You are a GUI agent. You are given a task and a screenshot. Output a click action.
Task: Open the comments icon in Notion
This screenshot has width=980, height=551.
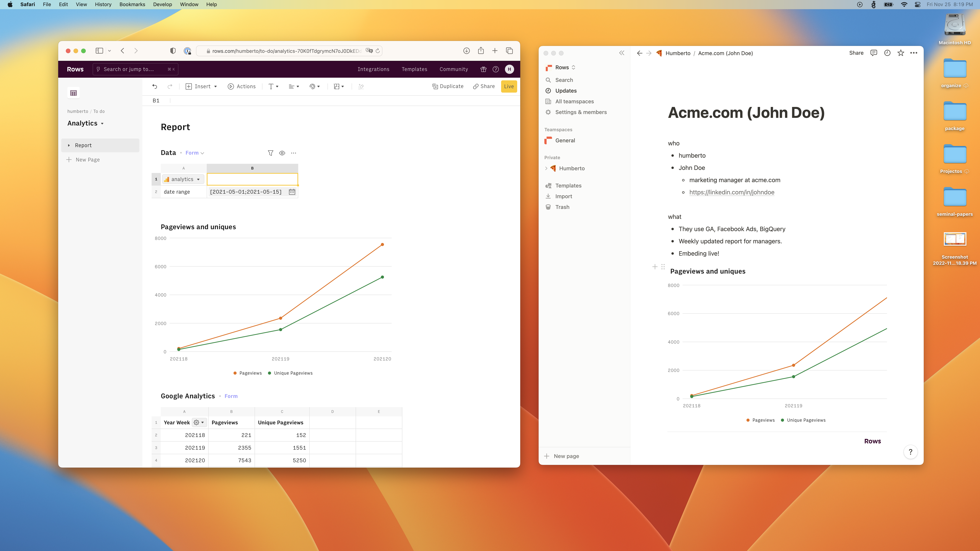click(873, 53)
